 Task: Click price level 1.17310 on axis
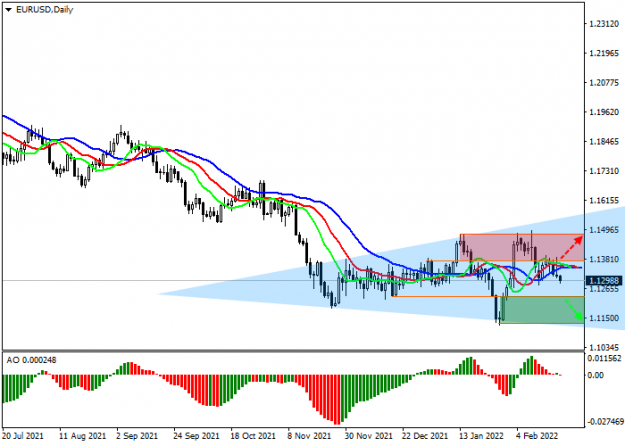(604, 171)
